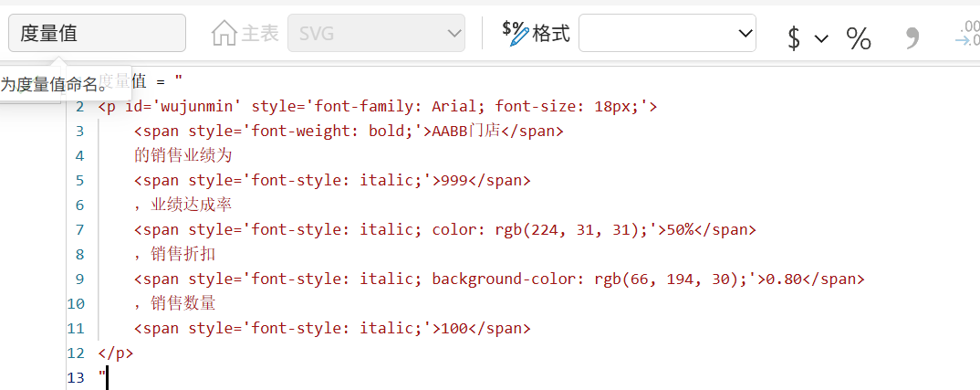Click line 3 with AABB门店 span
980x390 pixels.
(x=349, y=131)
